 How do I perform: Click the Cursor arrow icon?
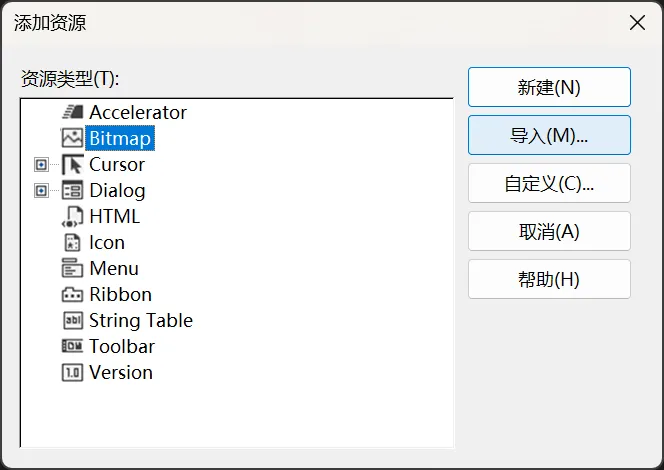tap(72, 164)
